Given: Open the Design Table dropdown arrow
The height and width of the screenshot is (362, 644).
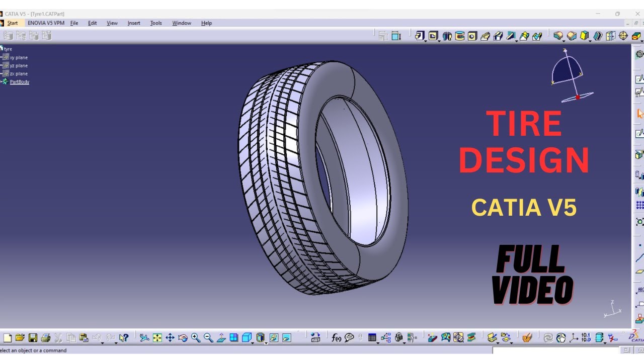Looking at the screenshot, I should pos(378,343).
